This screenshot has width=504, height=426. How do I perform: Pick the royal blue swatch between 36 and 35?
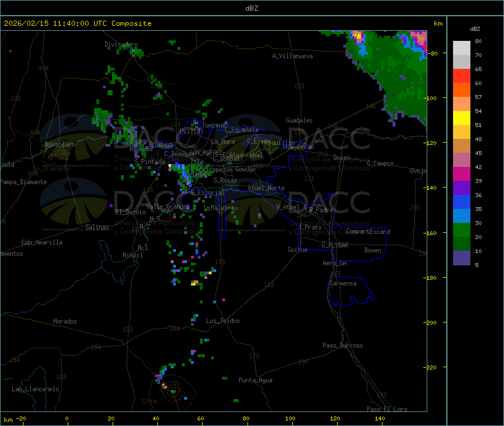(x=461, y=202)
